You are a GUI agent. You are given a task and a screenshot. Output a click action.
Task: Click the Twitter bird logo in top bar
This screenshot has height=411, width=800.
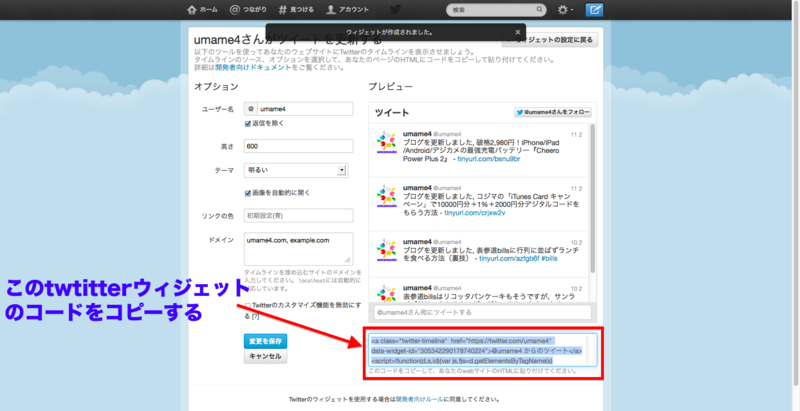(x=395, y=10)
